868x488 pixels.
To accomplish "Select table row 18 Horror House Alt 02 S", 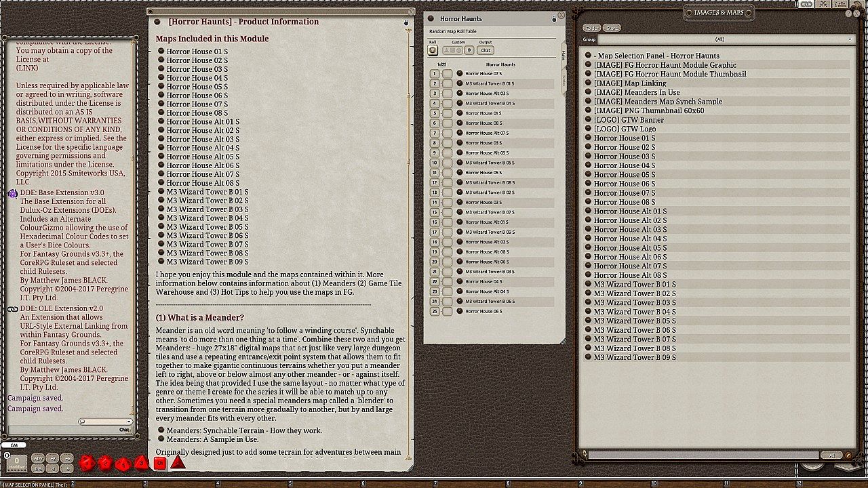I will tap(487, 242).
